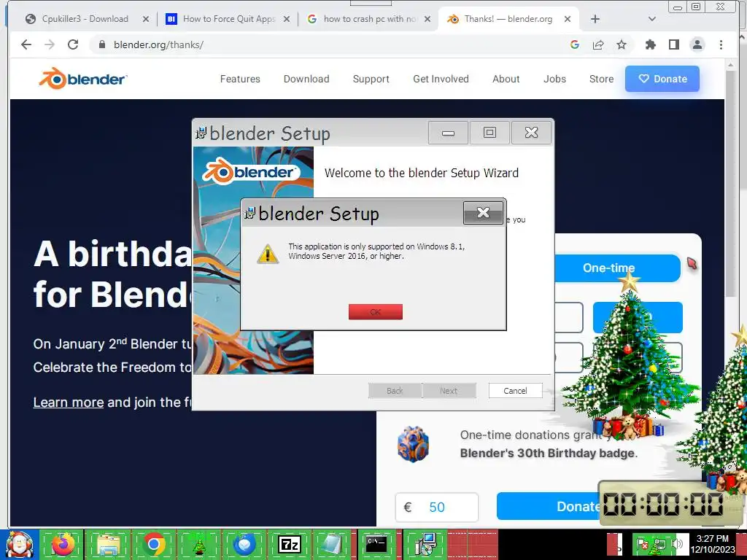Screen dimensions: 747x560
Task: Open the notepad icon on taskbar
Action: (332, 544)
